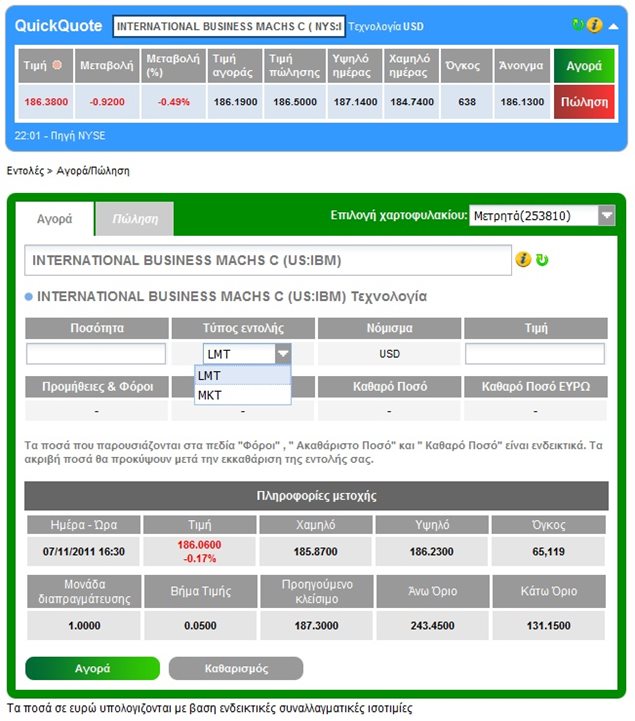This screenshot has width=635, height=721.
Task: Click the QuickQuote yellow info icon
Action: [x=595, y=25]
